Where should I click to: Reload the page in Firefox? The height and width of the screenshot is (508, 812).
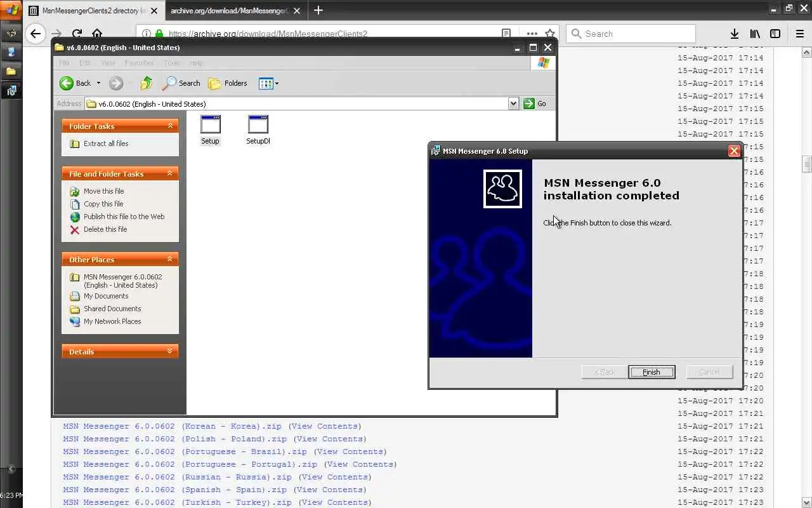tap(77, 34)
